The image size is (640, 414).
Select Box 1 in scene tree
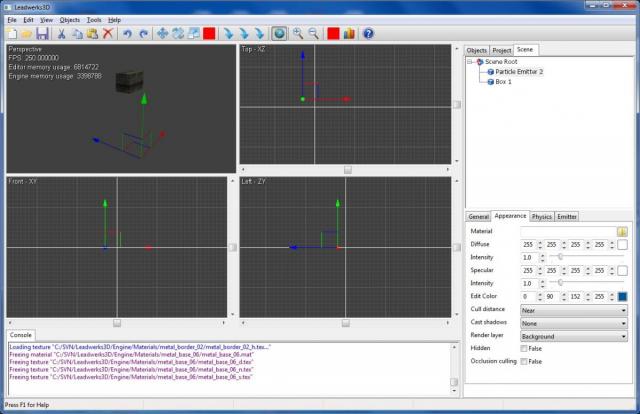503,82
